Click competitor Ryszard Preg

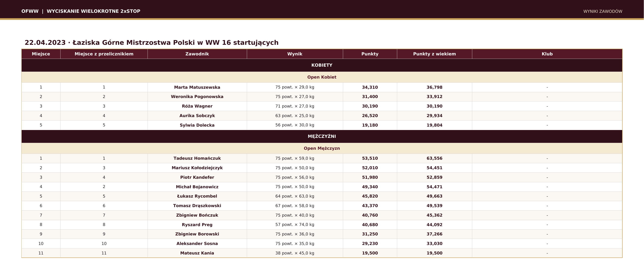[x=197, y=225]
